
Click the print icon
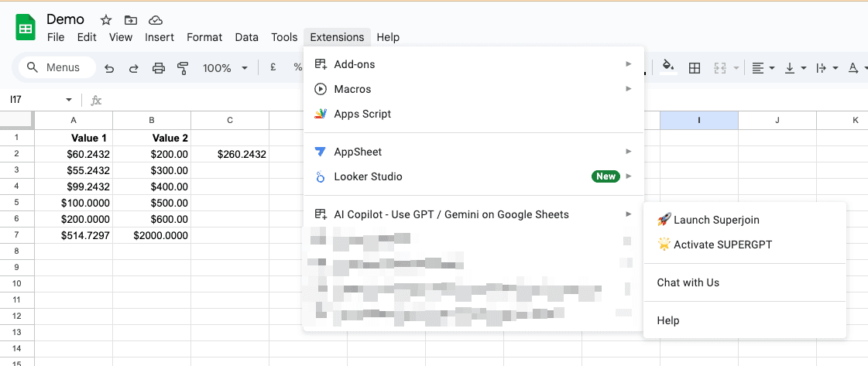158,68
